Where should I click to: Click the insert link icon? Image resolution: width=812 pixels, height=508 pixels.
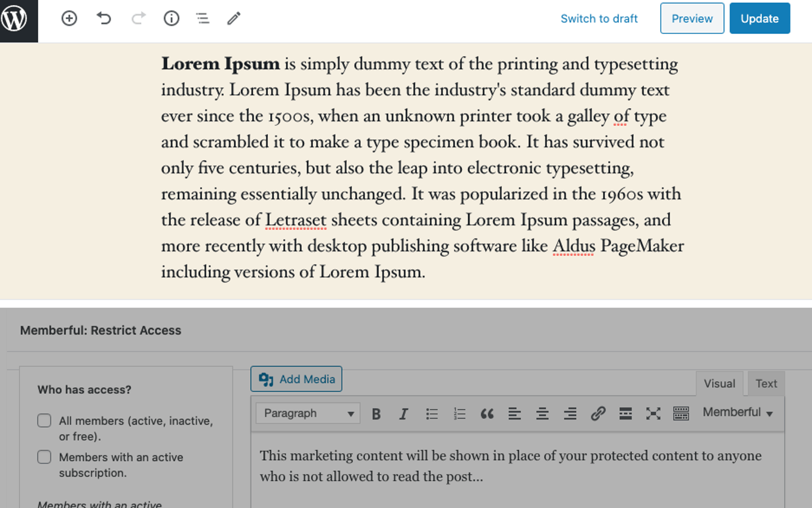coord(598,414)
